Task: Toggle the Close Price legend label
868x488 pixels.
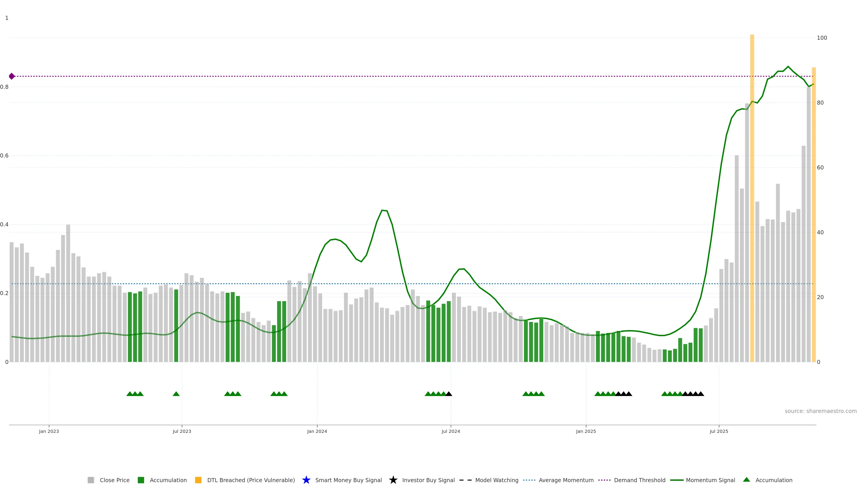Action: coord(115,480)
